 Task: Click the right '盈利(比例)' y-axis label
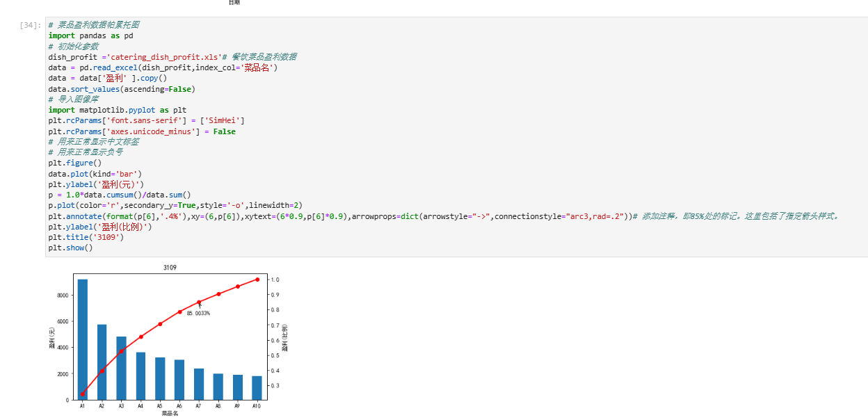[x=285, y=337]
